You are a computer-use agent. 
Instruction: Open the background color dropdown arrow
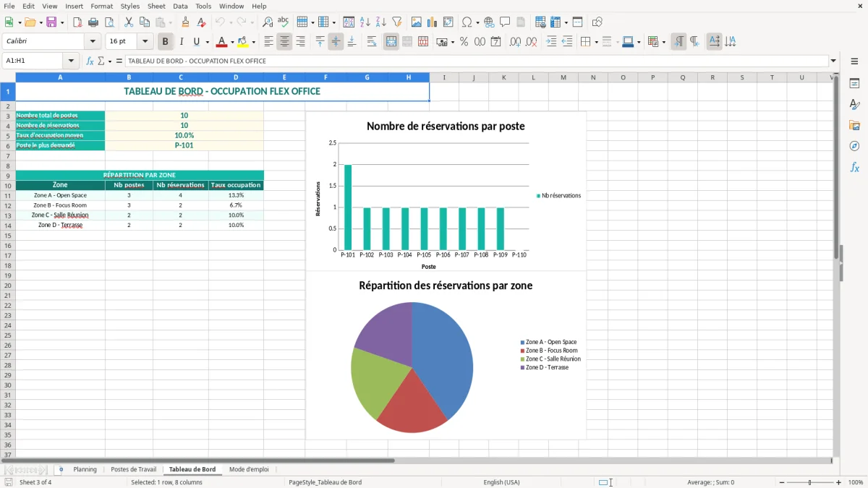253,42
